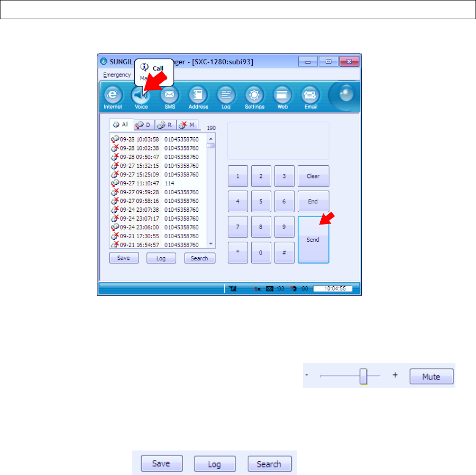Tap the keypad star key
Viewport: 476px width, 475px height.
click(238, 252)
